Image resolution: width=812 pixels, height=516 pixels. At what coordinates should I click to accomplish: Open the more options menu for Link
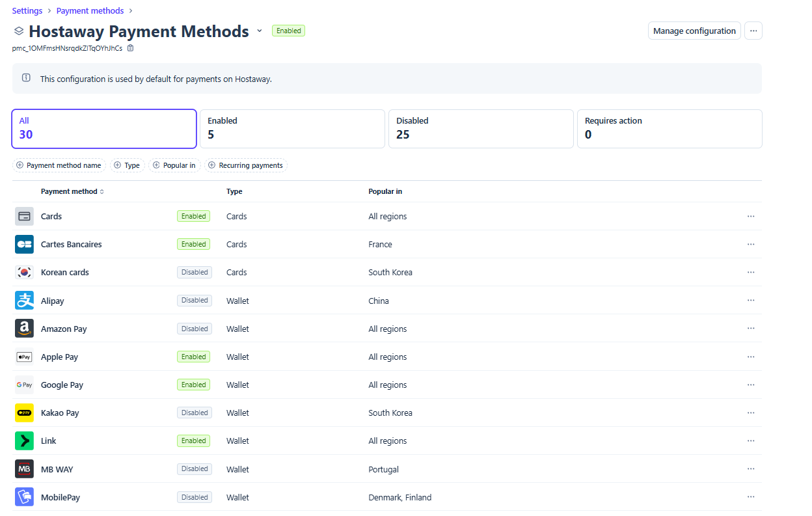click(751, 441)
